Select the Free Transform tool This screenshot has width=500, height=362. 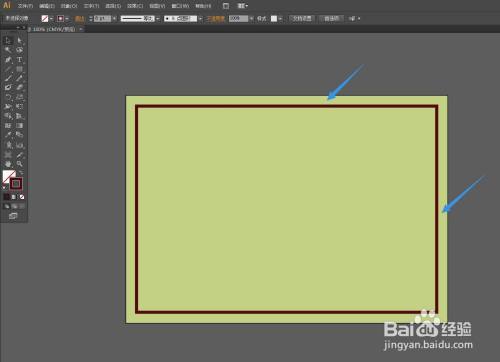tap(20, 107)
